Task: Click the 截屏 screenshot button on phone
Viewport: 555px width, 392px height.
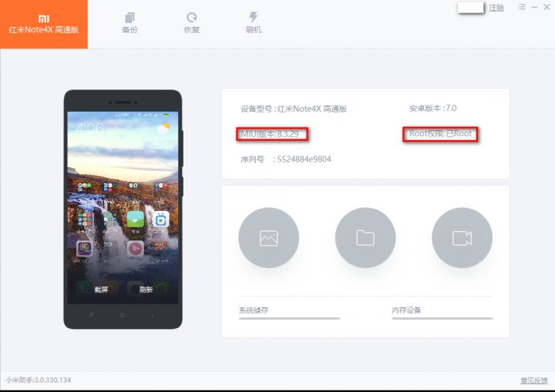Action: [x=101, y=290]
